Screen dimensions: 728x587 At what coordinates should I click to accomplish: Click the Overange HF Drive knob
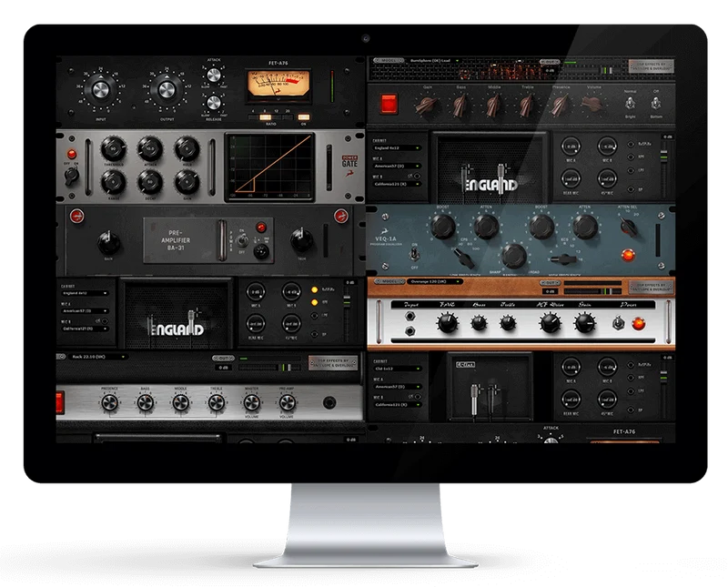coord(550,322)
